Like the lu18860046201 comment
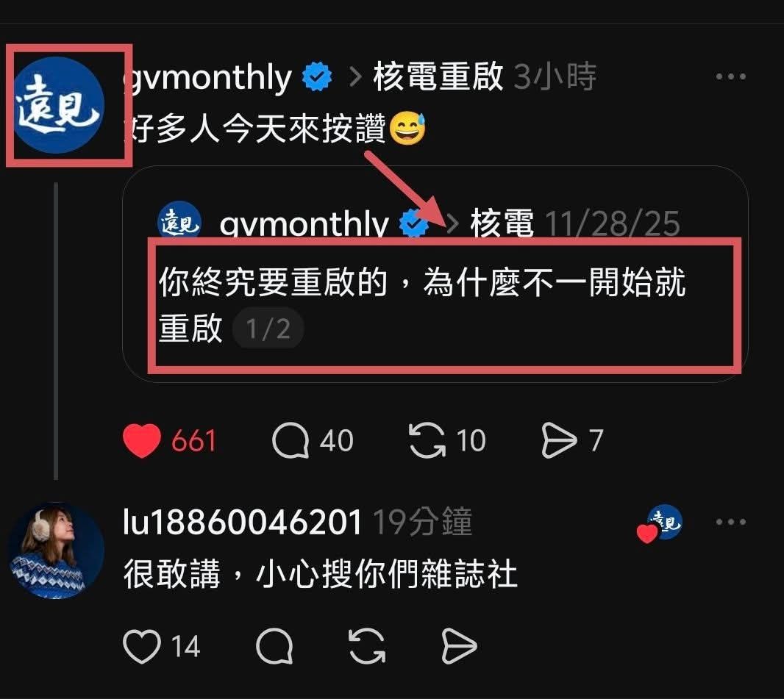 (142, 646)
